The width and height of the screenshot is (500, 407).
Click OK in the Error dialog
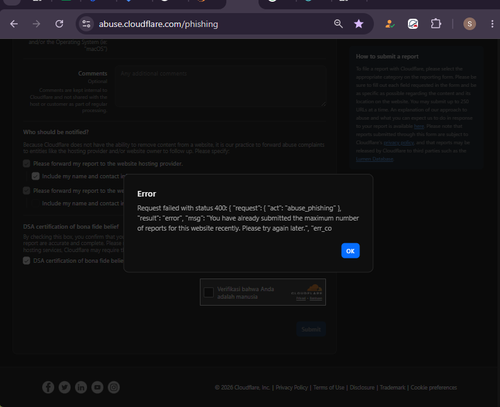coord(350,251)
